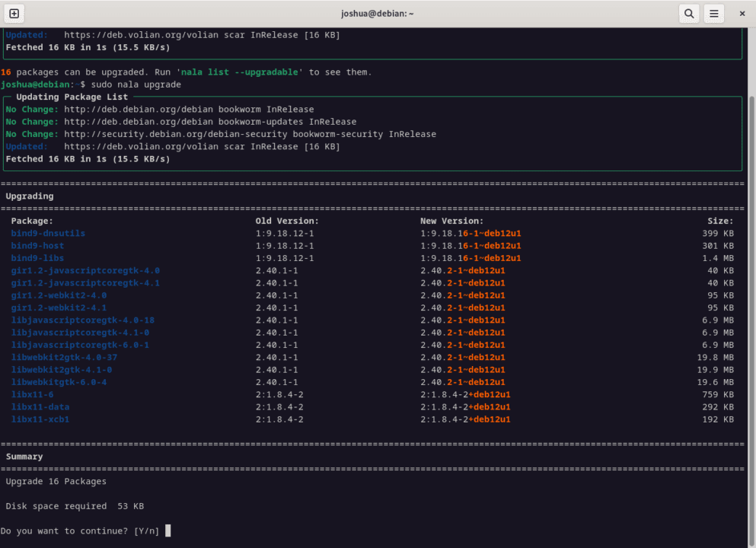Click the Summary section heading
The image size is (756, 548).
point(23,456)
